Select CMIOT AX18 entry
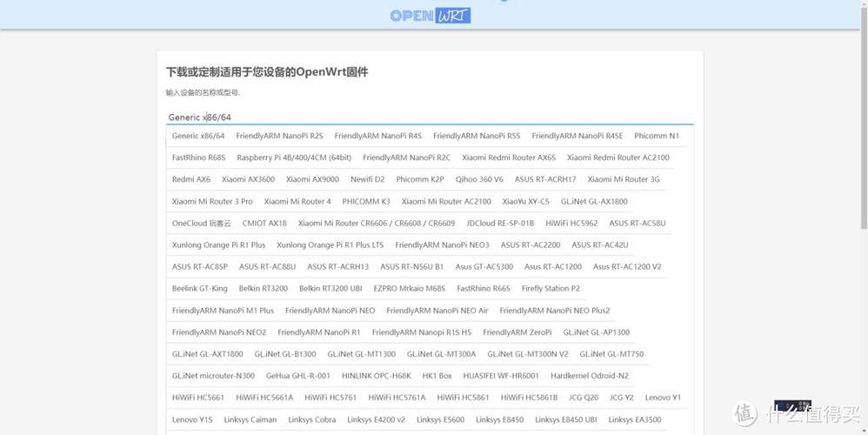 264,223
